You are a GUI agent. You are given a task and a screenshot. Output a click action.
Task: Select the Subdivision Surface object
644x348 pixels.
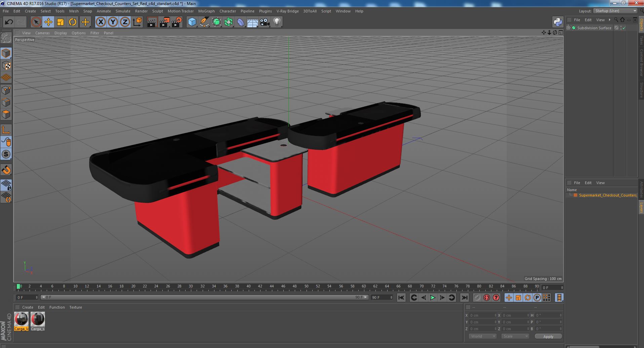point(594,28)
